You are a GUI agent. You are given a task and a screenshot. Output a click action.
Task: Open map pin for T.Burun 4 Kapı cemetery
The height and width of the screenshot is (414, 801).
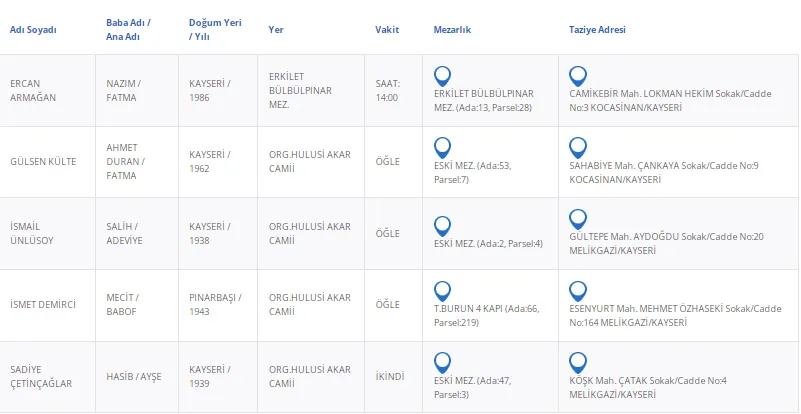pyautogui.click(x=443, y=290)
